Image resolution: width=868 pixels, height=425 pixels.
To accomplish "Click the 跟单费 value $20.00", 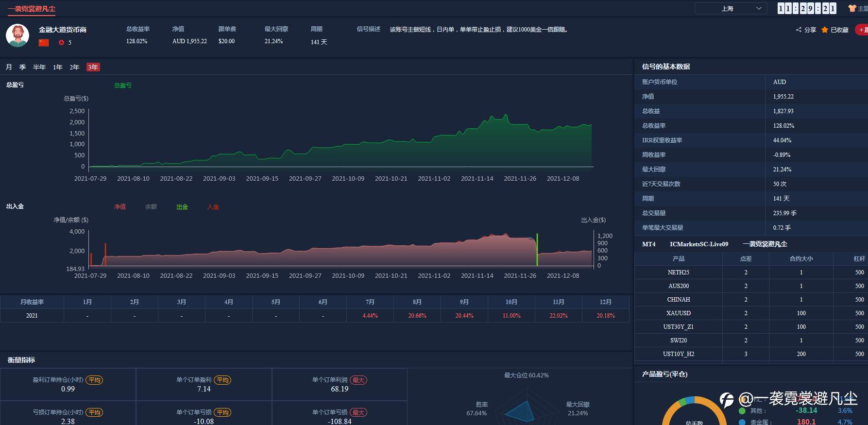I will pyautogui.click(x=226, y=41).
